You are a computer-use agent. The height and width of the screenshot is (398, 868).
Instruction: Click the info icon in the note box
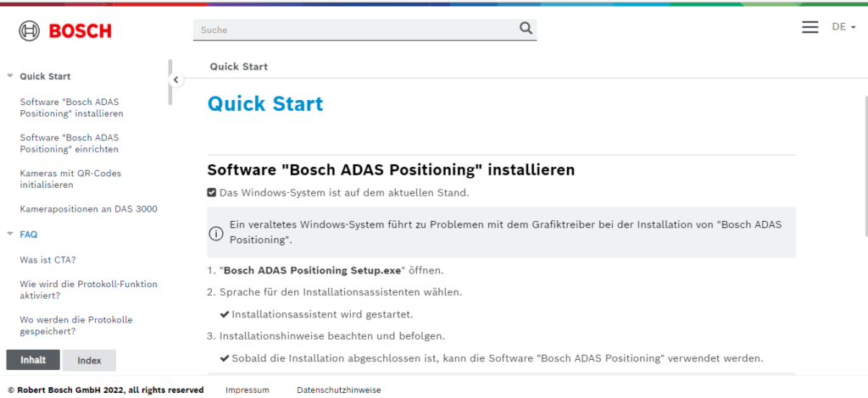215,233
